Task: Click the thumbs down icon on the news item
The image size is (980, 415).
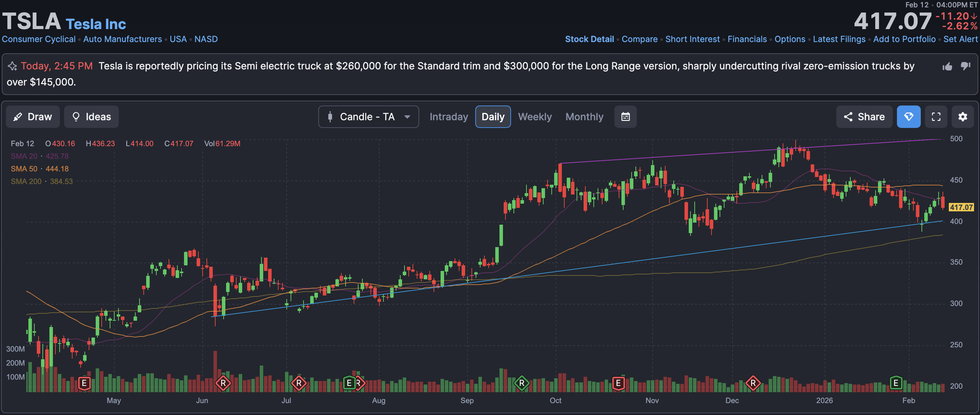Action: click(x=965, y=66)
